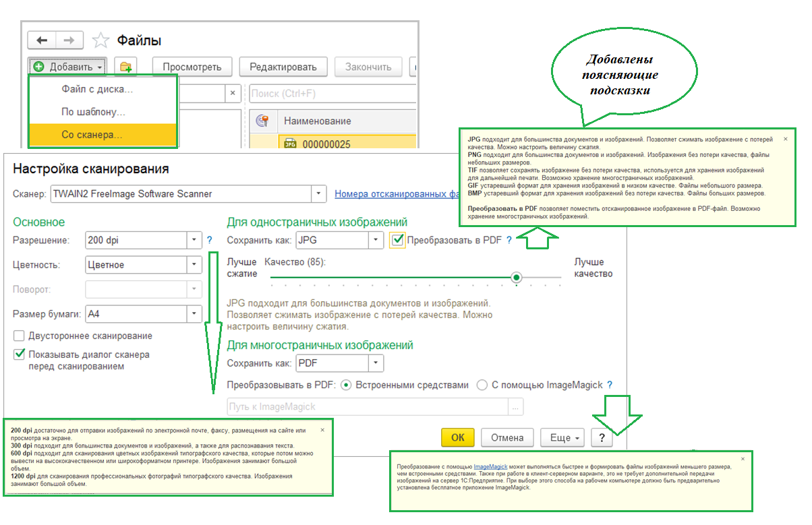Expand Сохранить как JPG dropdown
Image resolution: width=812 pixels, height=525 pixels.
(376, 240)
